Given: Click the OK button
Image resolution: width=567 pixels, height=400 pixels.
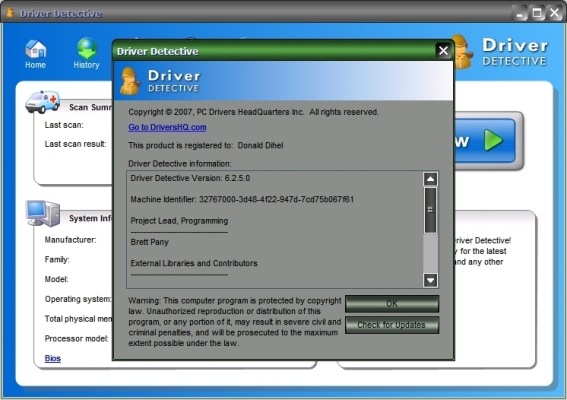Looking at the screenshot, I should (392, 303).
